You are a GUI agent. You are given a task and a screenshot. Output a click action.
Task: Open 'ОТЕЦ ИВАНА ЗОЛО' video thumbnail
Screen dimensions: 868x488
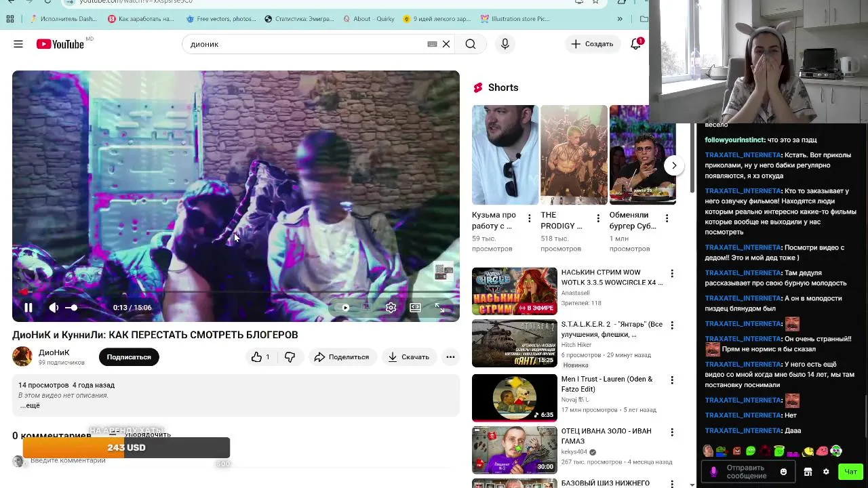tap(515, 450)
